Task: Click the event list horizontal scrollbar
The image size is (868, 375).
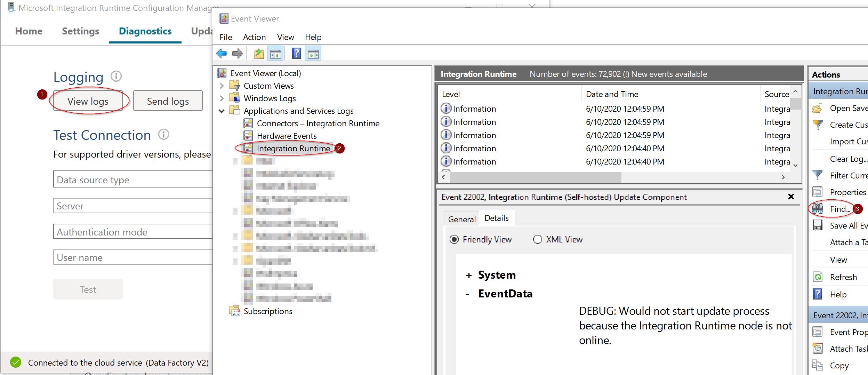Action: [x=535, y=177]
